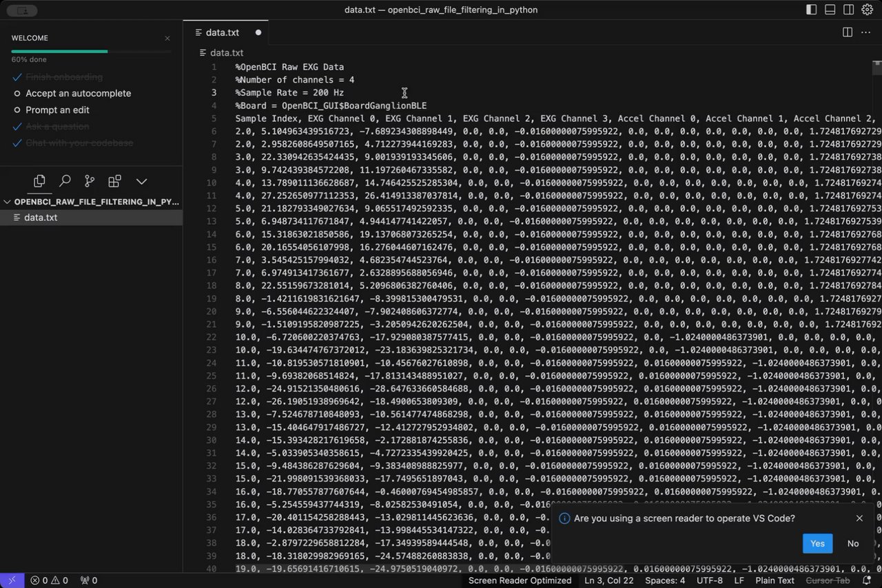Select the data.txt editor tab
The width and height of the screenshot is (882, 588).
pos(226,32)
